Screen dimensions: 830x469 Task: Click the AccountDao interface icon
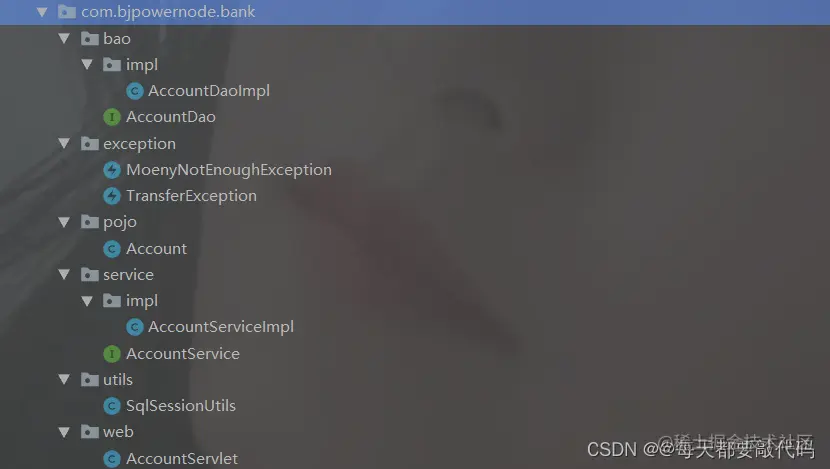[112, 117]
